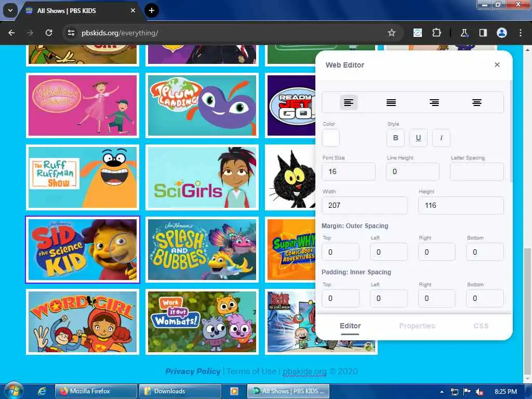Open the Privacy Policy link
Image resolution: width=532 pixels, height=399 pixels.
(x=193, y=371)
